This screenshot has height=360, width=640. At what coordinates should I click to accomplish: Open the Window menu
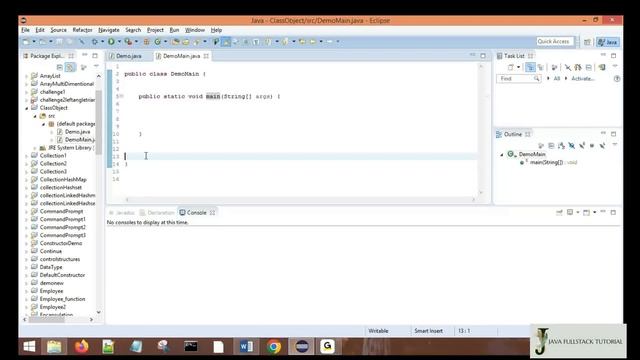pyautogui.click(x=195, y=30)
